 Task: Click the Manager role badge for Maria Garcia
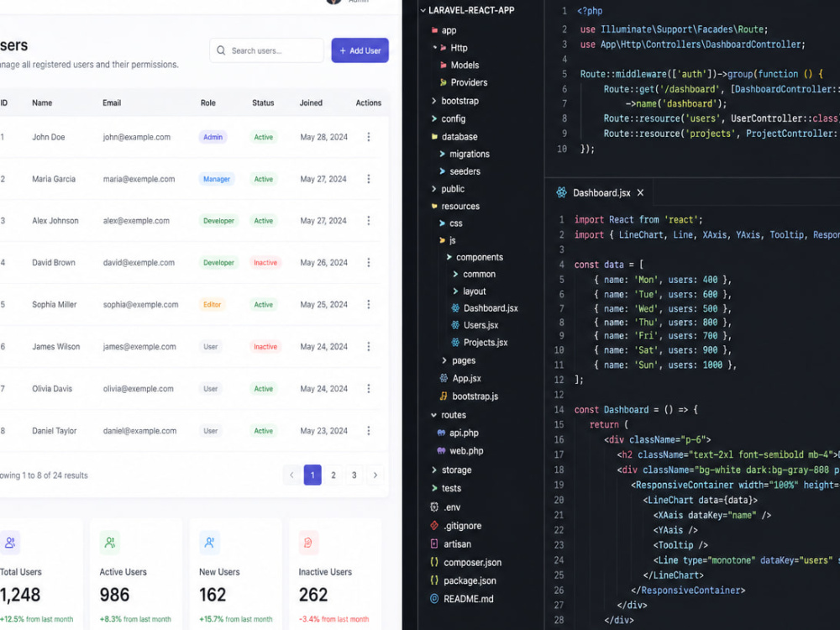pyautogui.click(x=217, y=179)
